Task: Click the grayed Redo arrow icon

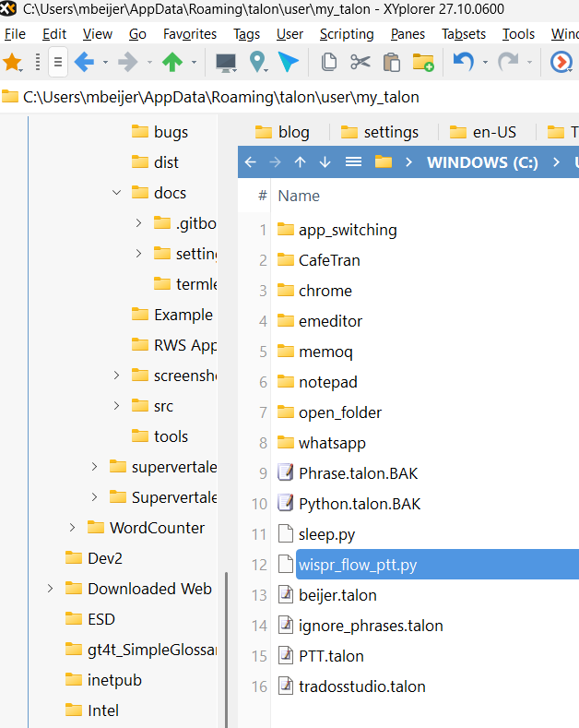Action: click(x=508, y=62)
